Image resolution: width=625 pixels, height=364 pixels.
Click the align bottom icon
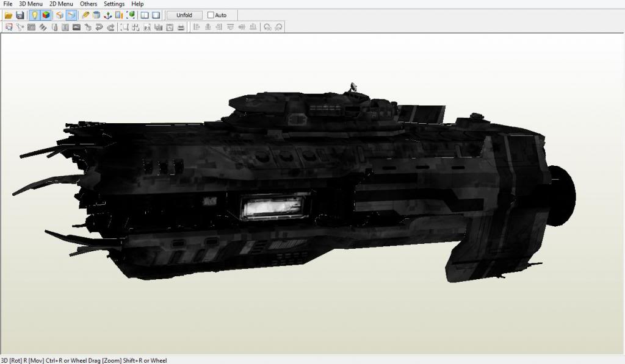pyautogui.click(x=253, y=27)
